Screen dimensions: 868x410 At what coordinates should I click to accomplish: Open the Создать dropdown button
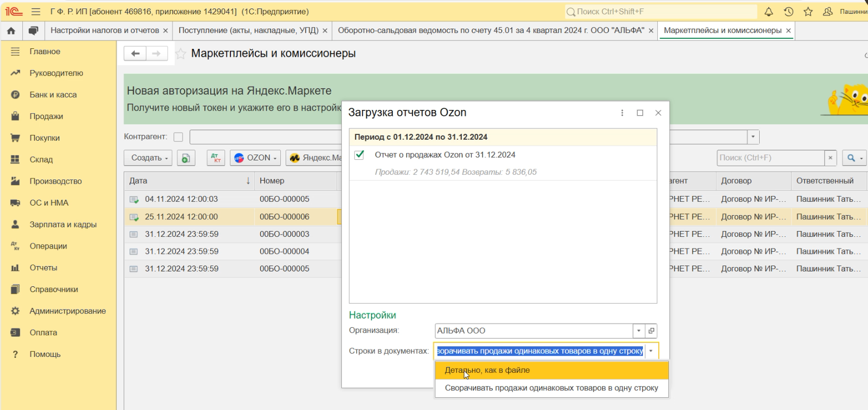148,158
